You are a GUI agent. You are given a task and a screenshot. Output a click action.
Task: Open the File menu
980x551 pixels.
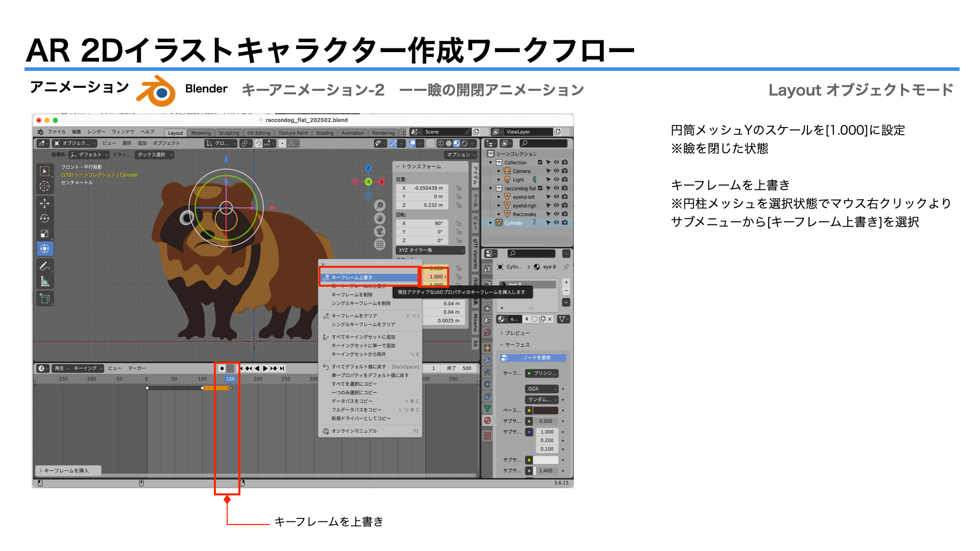point(57,132)
